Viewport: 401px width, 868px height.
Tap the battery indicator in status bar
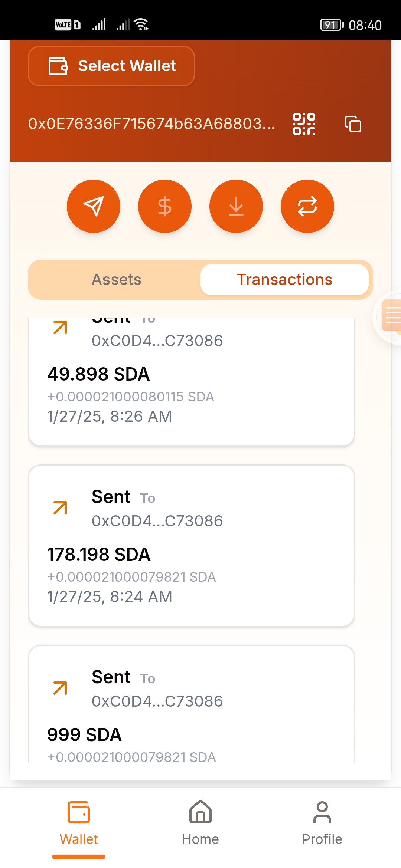[332, 25]
